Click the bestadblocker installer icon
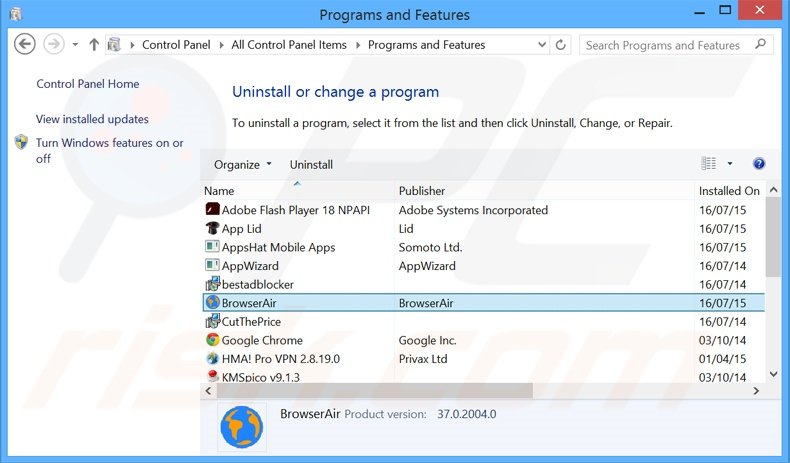790x463 pixels. [212, 284]
